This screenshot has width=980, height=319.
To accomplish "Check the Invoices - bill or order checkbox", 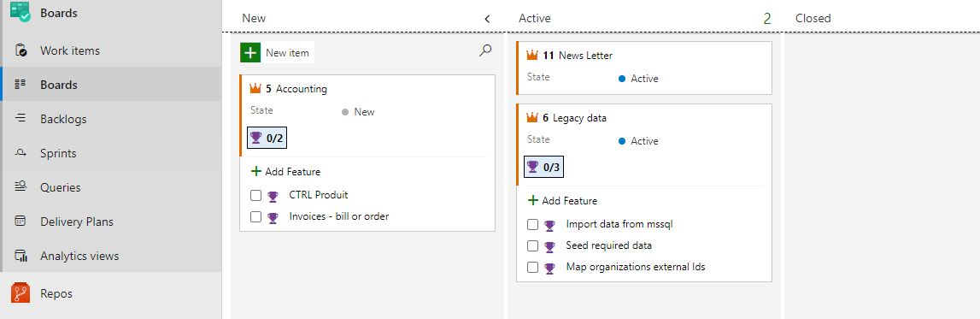I will [255, 217].
